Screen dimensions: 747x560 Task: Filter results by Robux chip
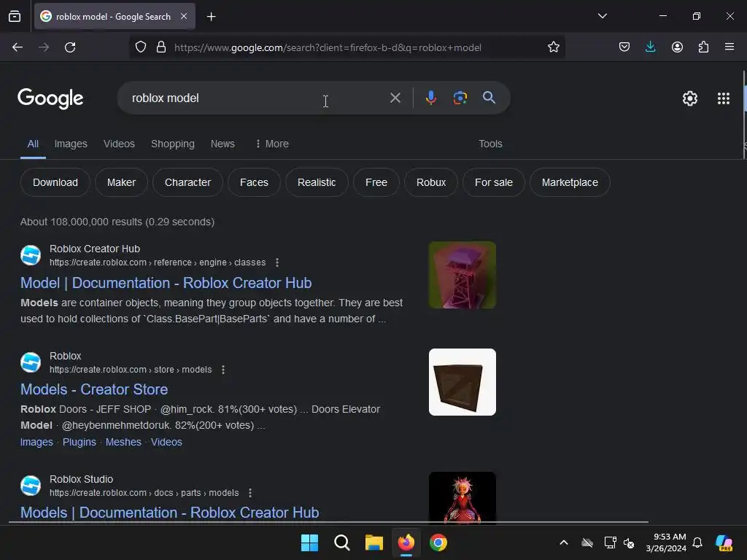[430, 182]
